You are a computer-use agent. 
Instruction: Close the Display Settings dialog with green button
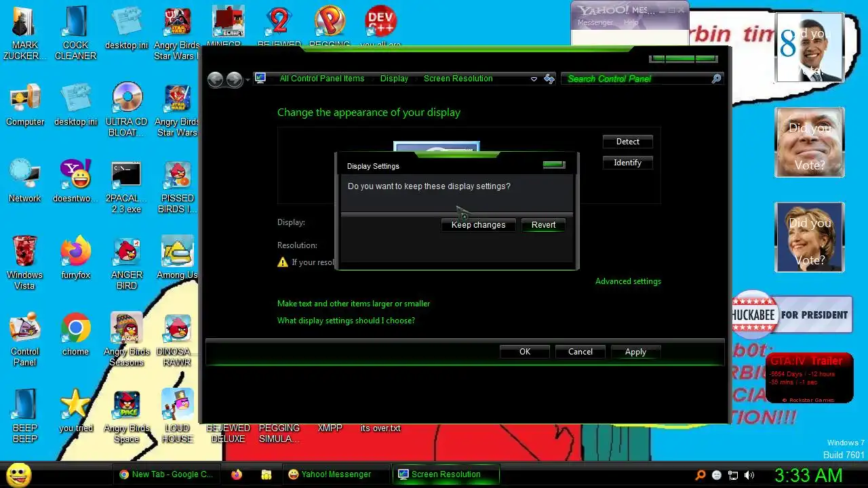tap(554, 164)
